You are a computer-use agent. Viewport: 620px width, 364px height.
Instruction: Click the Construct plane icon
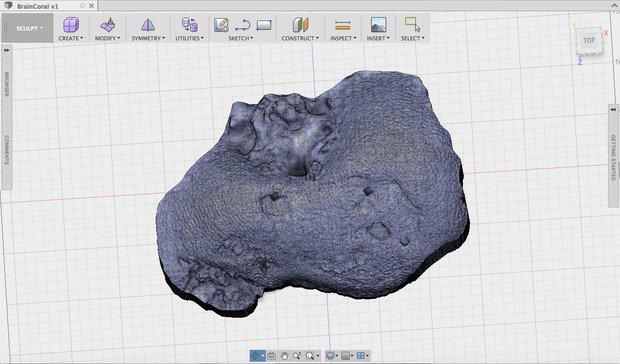[x=300, y=25]
